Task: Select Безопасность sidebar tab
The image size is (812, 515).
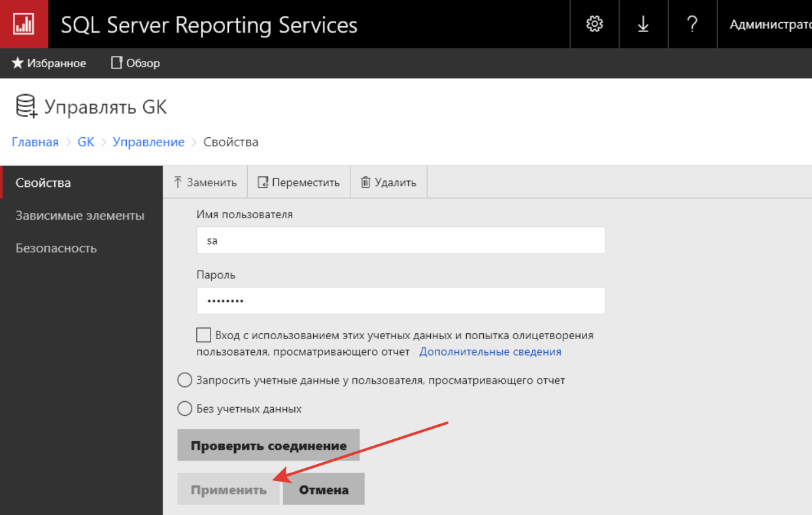Action: pyautogui.click(x=81, y=248)
